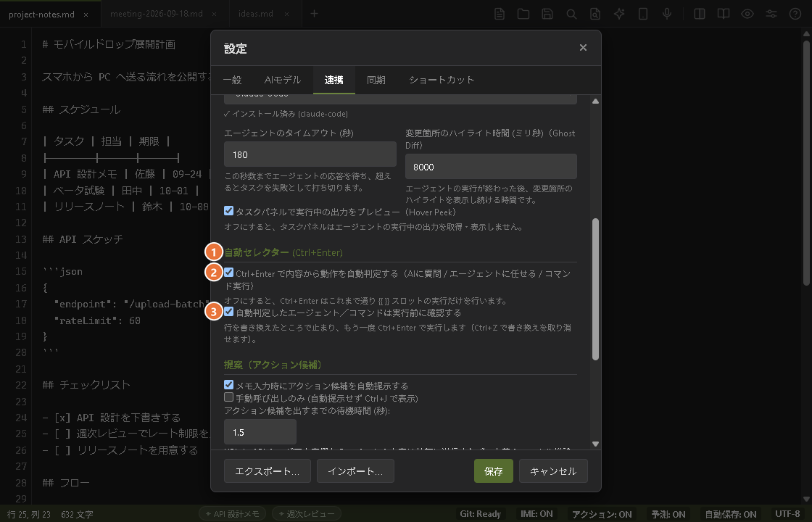Click the floppy disk save icon

tap(547, 14)
